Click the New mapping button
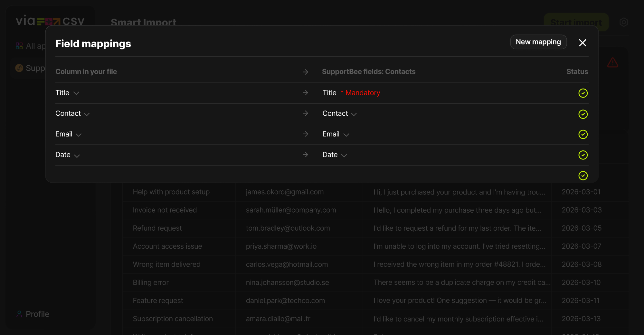The height and width of the screenshot is (335, 644). [538, 42]
